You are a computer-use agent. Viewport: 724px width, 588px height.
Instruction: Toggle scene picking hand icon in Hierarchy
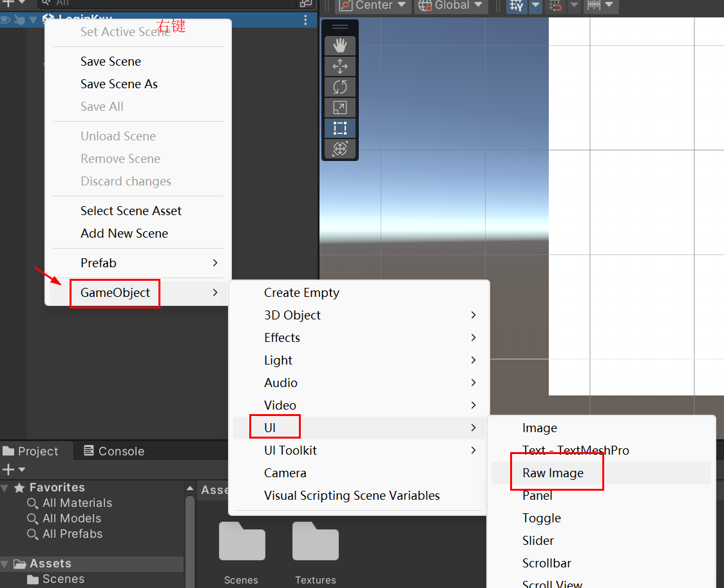(19, 20)
